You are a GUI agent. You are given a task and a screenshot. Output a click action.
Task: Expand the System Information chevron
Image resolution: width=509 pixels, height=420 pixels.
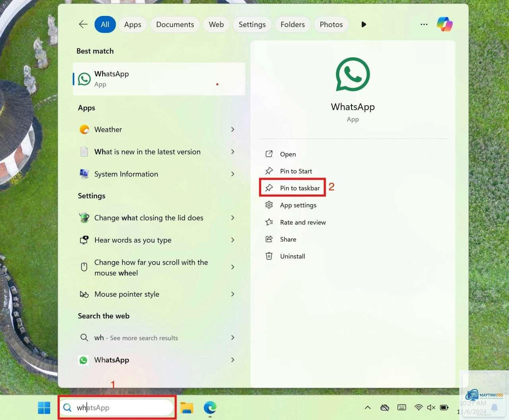[x=233, y=174]
